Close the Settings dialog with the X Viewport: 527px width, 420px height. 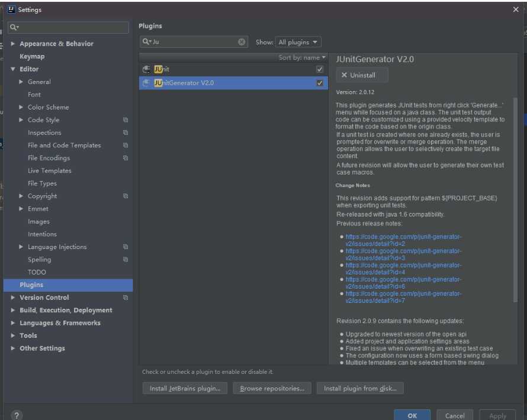(x=516, y=9)
